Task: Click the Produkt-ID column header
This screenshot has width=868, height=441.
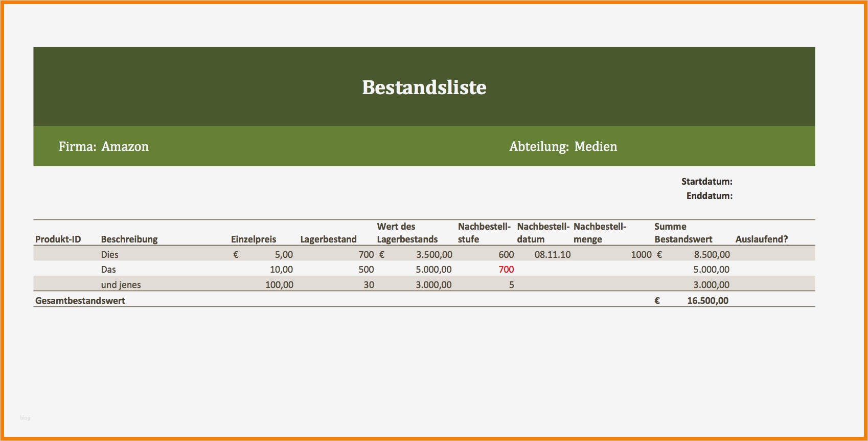Action: (x=58, y=239)
